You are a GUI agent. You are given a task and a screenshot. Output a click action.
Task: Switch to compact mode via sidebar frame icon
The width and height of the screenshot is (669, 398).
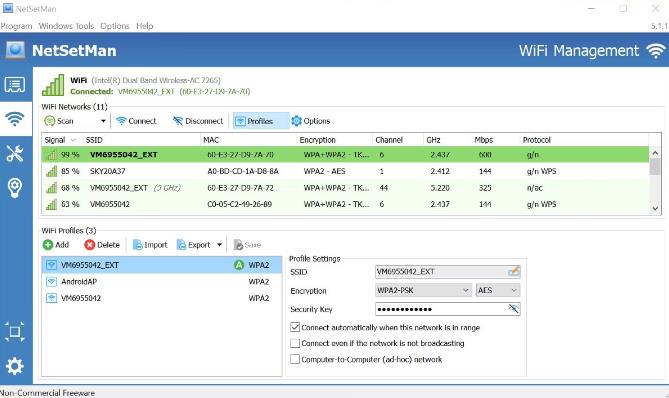click(x=15, y=332)
